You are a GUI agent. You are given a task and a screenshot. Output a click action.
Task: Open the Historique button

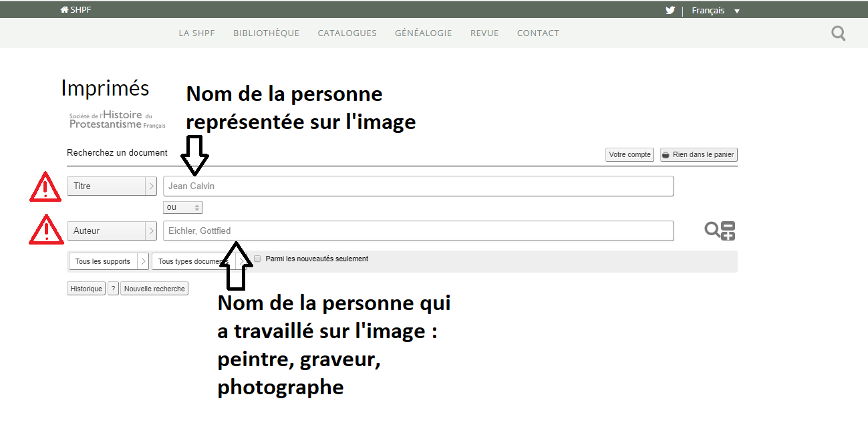86,289
